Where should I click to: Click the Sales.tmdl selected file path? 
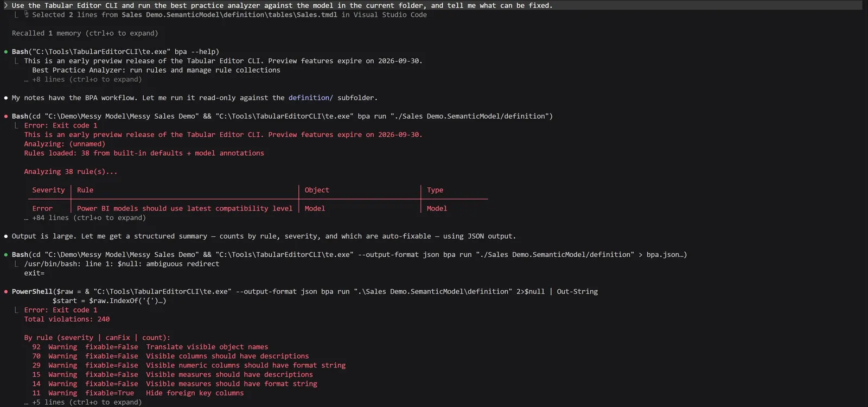click(x=229, y=15)
